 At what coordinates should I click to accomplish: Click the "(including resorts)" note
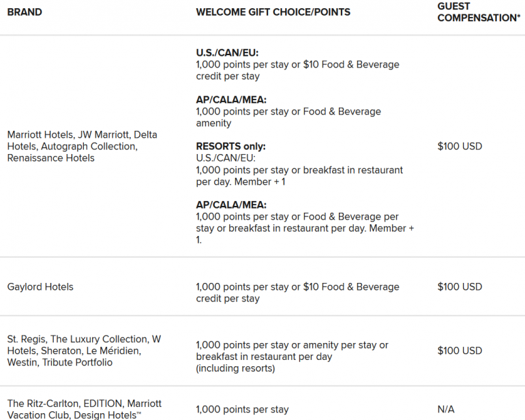(x=235, y=368)
